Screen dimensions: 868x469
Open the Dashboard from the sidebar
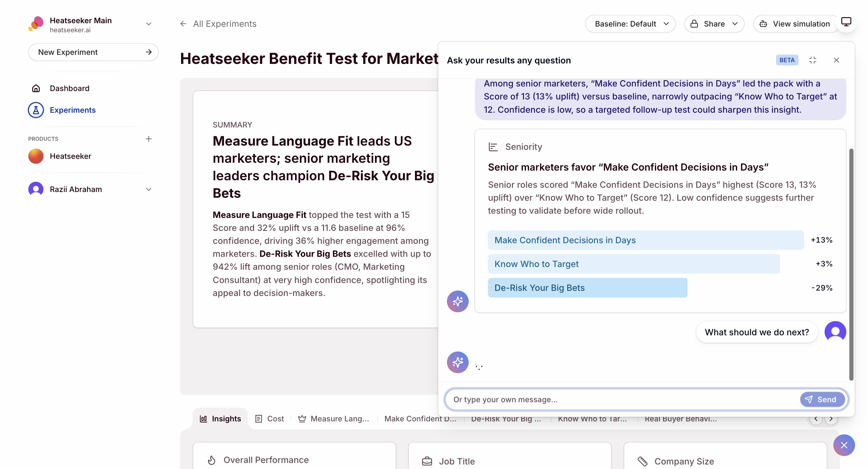pyautogui.click(x=69, y=88)
